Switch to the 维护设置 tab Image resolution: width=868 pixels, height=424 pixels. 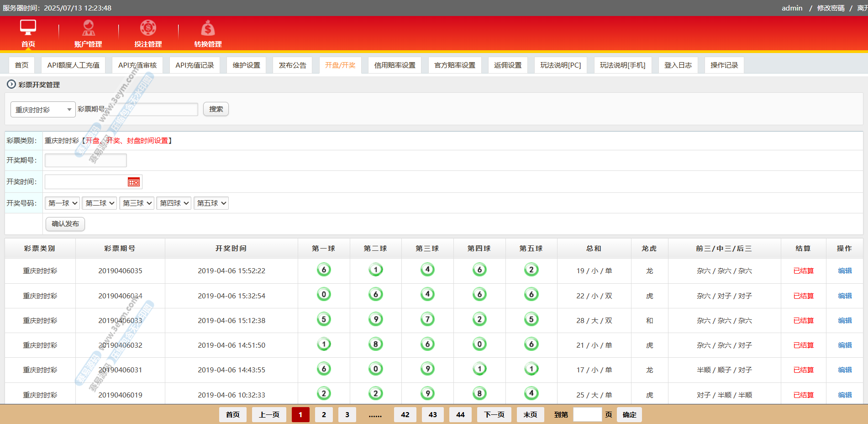[x=246, y=65]
